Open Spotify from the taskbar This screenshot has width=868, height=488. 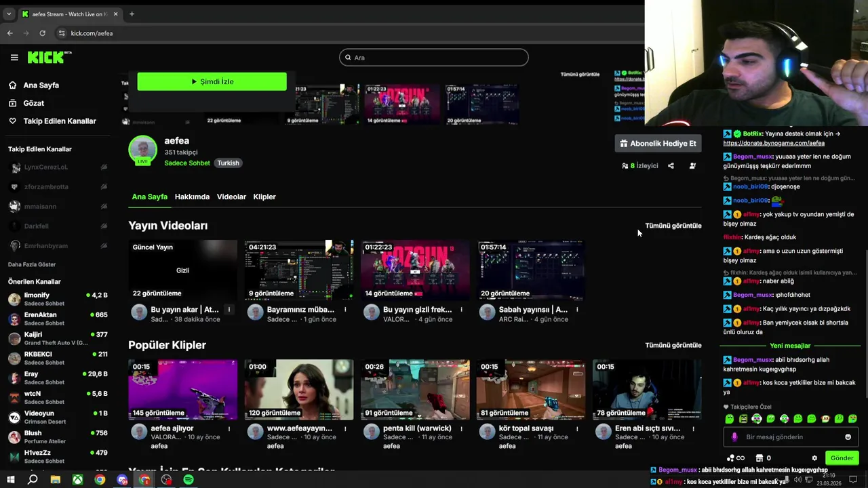pos(189,480)
